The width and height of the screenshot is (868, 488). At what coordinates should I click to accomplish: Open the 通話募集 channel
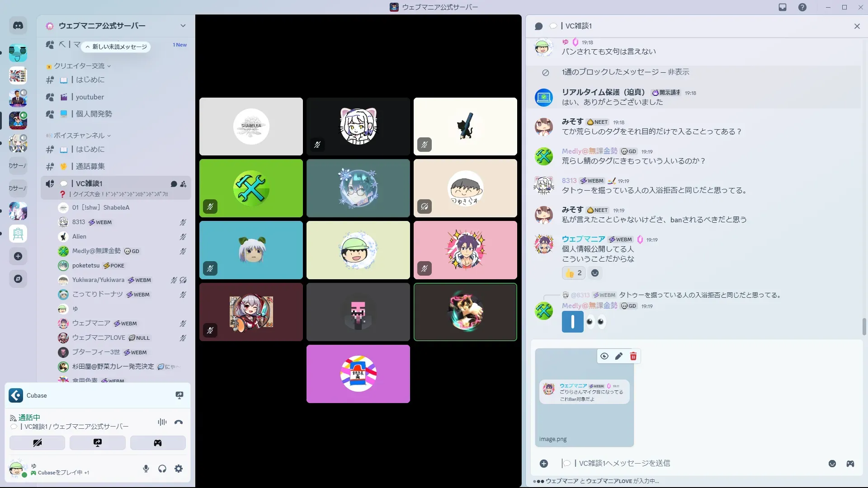pos(90,166)
